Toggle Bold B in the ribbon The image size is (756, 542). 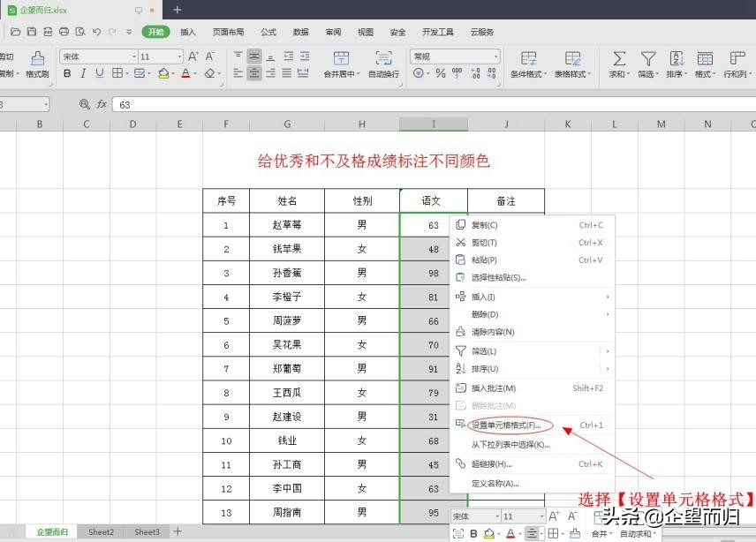click(67, 73)
